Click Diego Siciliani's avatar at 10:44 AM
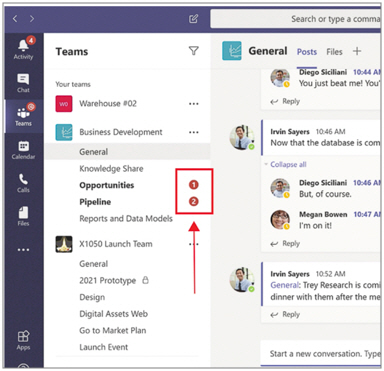 [x=280, y=78]
